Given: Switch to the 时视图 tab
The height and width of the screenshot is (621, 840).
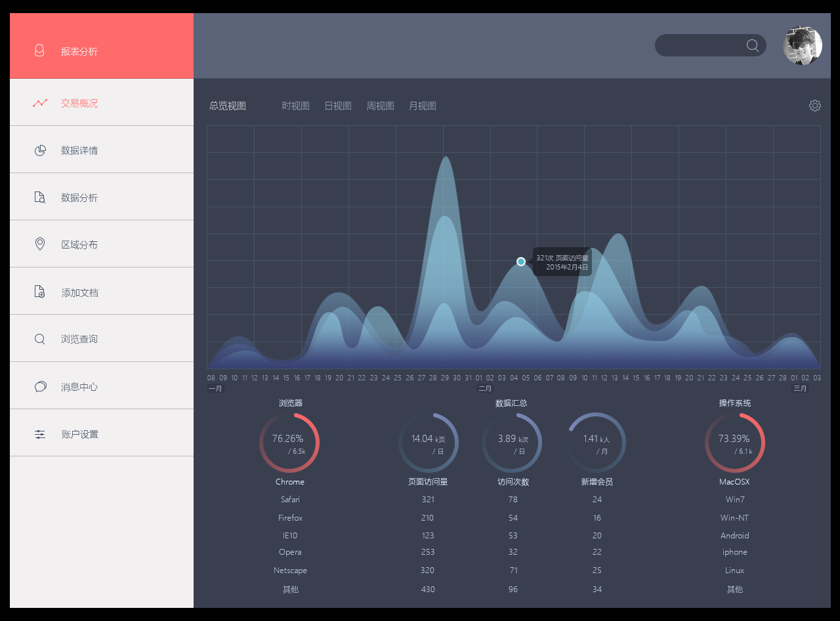Looking at the screenshot, I should point(296,106).
